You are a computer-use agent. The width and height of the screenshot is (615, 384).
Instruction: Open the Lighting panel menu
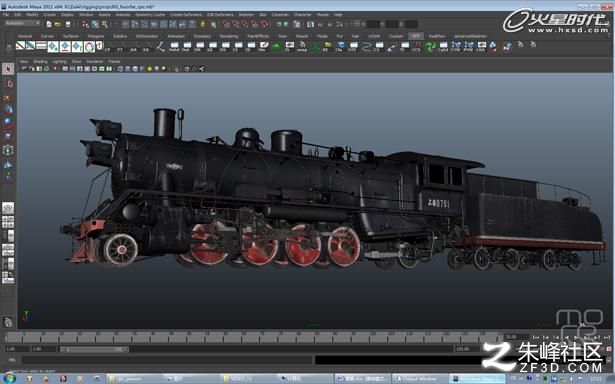(x=59, y=62)
